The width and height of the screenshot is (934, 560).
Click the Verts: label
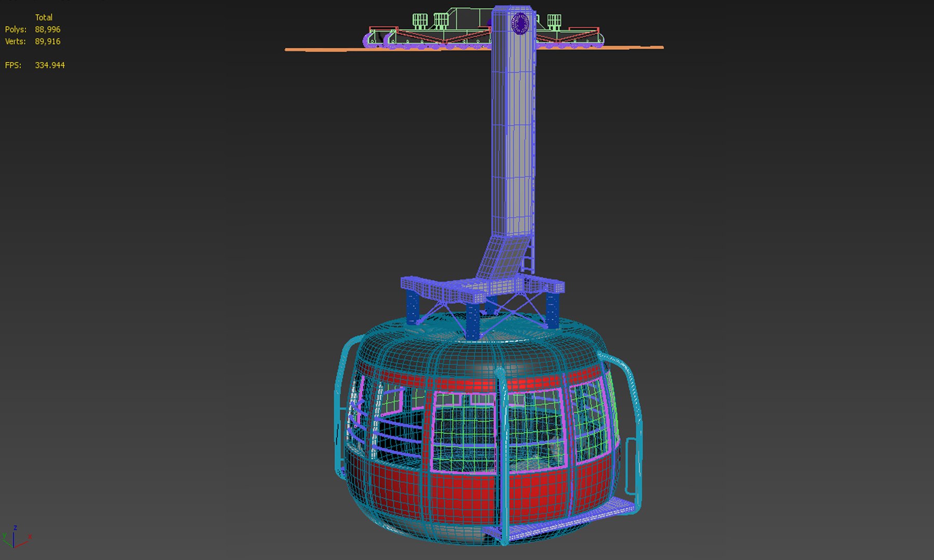pos(15,41)
